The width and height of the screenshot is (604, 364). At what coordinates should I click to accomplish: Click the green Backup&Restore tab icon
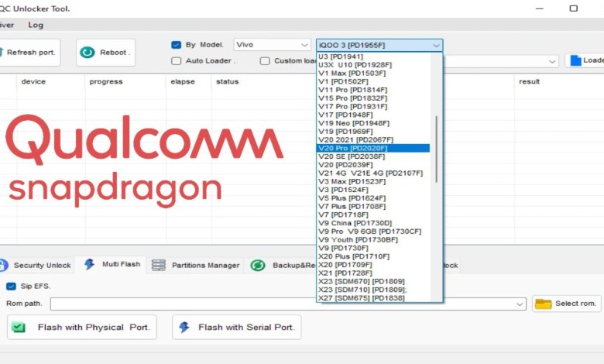click(258, 265)
